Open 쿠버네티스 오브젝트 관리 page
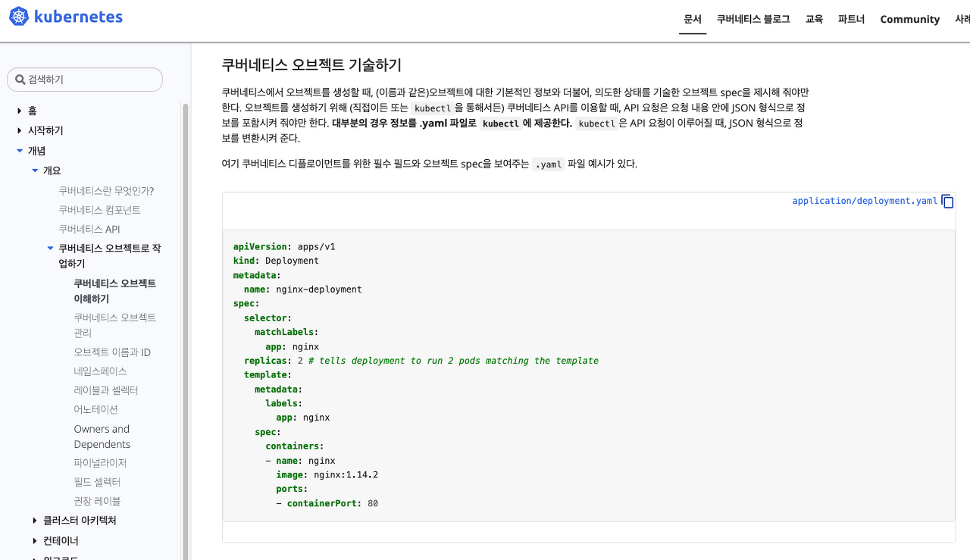The height and width of the screenshot is (560, 970). 114,325
